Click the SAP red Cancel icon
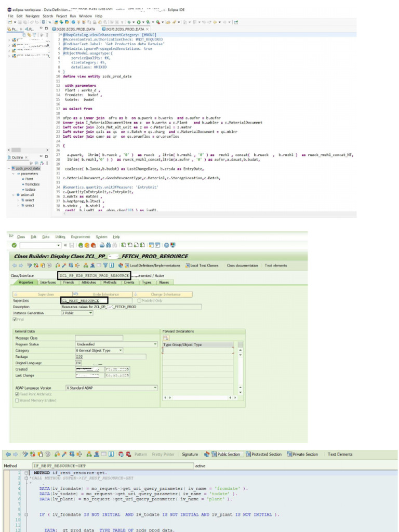This screenshot has width=399, height=532. (93, 245)
